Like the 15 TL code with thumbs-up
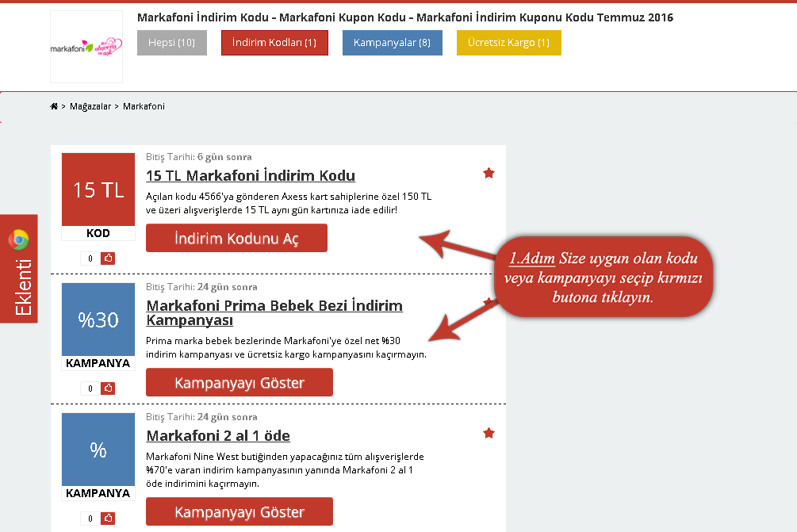This screenshot has width=797, height=532. (108, 258)
